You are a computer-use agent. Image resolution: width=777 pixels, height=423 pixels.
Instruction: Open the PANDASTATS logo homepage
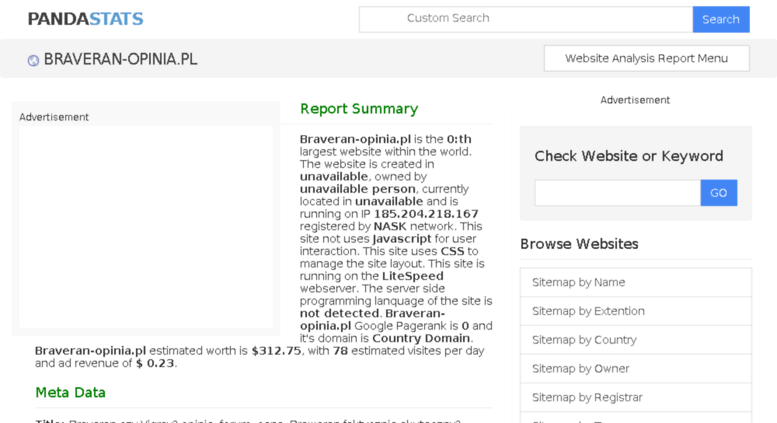[85, 19]
